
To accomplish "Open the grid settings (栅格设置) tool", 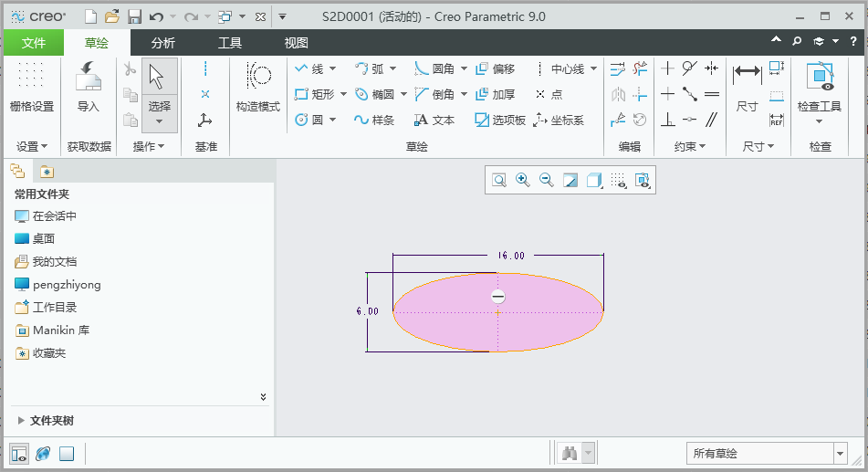I will tap(32, 87).
